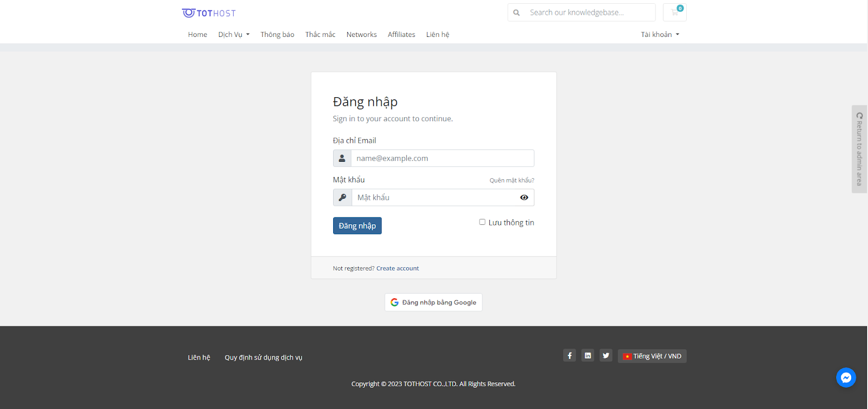This screenshot has height=409, width=868.
Task: Click the TOTHOST logo
Action: point(209,13)
